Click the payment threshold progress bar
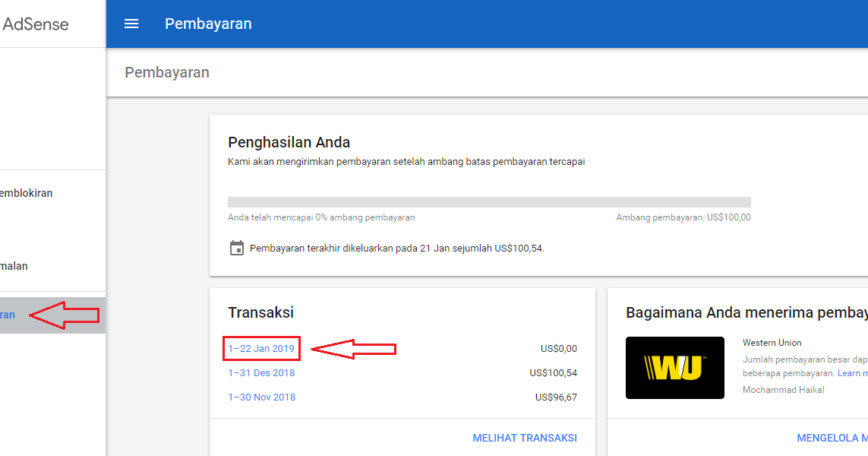 tap(490, 201)
